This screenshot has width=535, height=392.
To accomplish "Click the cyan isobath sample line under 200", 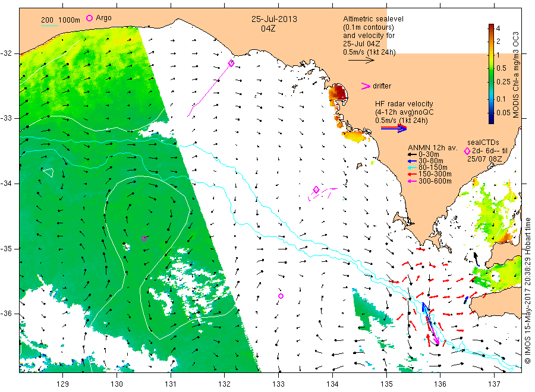I will [x=49, y=26].
